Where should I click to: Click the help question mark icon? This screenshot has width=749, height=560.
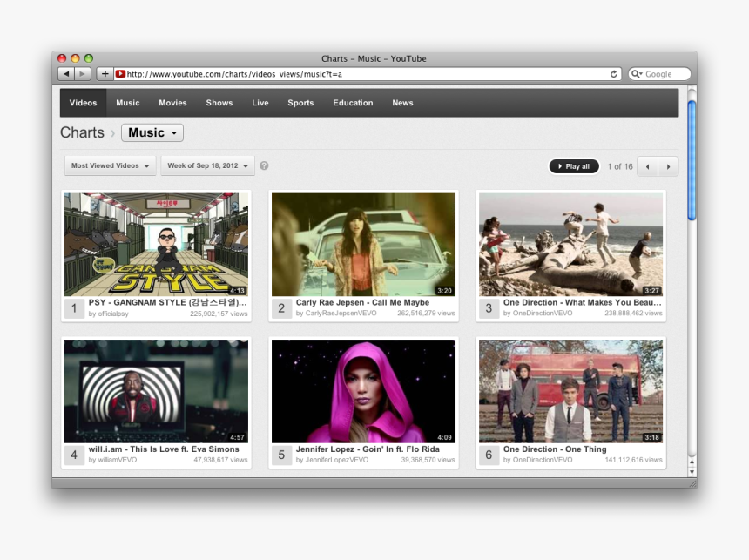[x=264, y=165]
